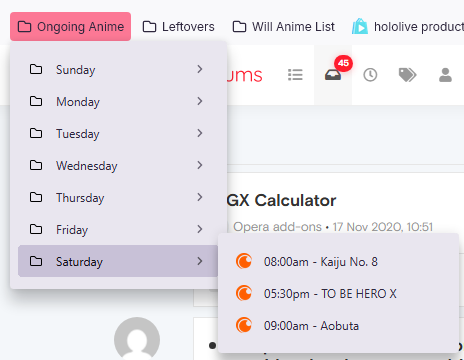The width and height of the screenshot is (464, 360).
Task: Click the recent clock icon
Action: (x=370, y=75)
